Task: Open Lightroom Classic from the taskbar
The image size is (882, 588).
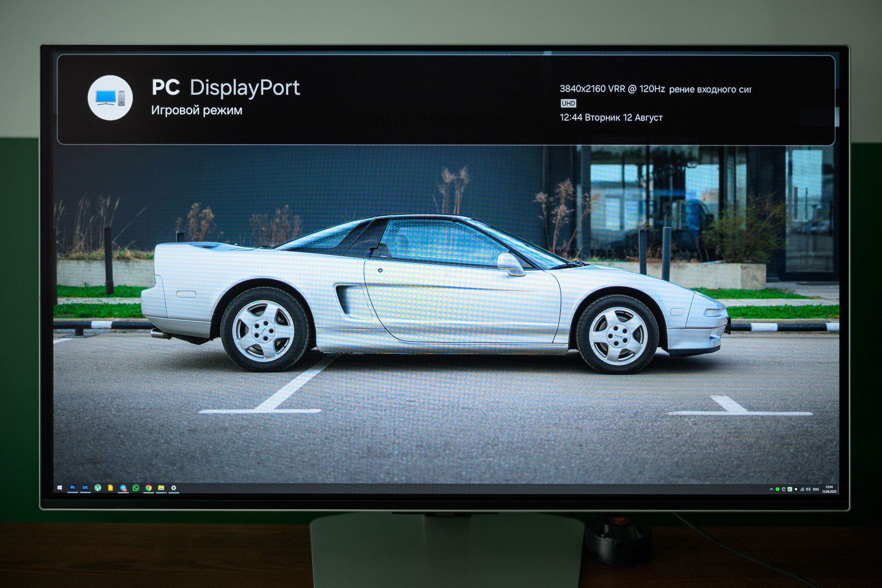Action: tap(85, 488)
